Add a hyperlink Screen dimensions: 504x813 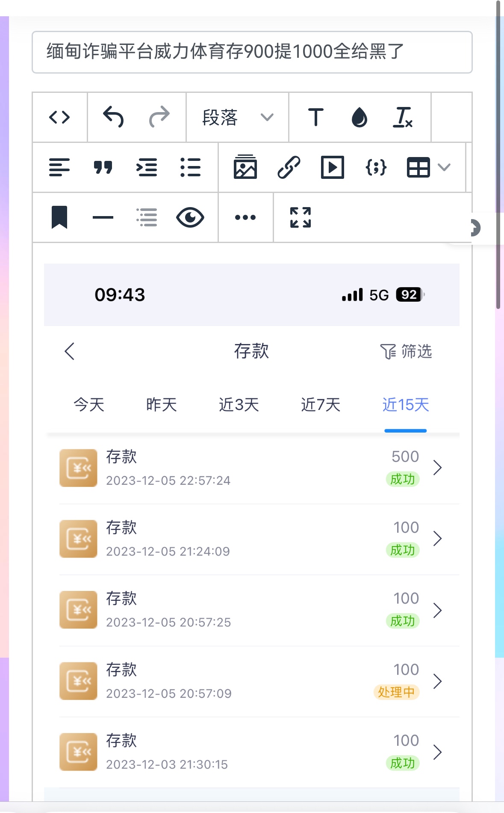[x=289, y=167]
